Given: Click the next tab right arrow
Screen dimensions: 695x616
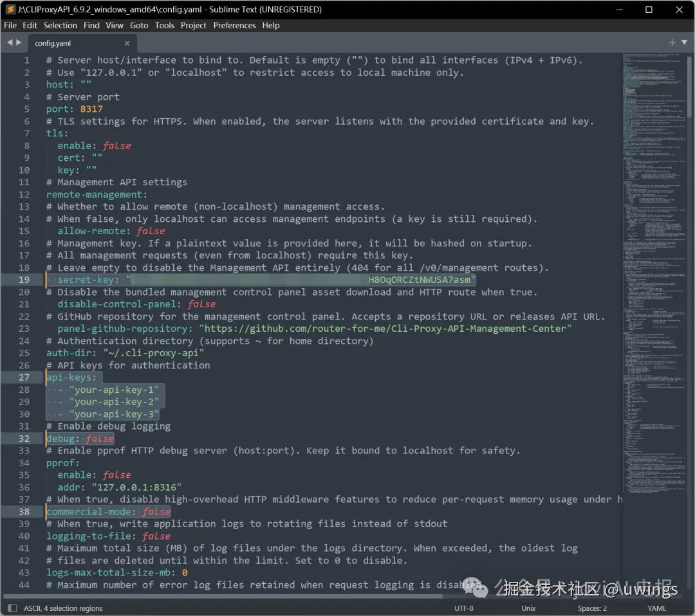Looking at the screenshot, I should click(18, 42).
